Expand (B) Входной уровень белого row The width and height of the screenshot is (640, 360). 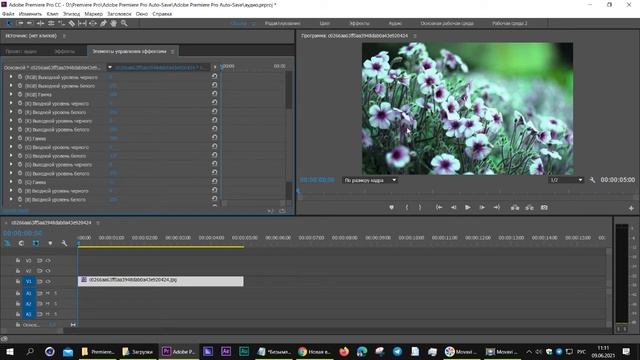pos(11,200)
